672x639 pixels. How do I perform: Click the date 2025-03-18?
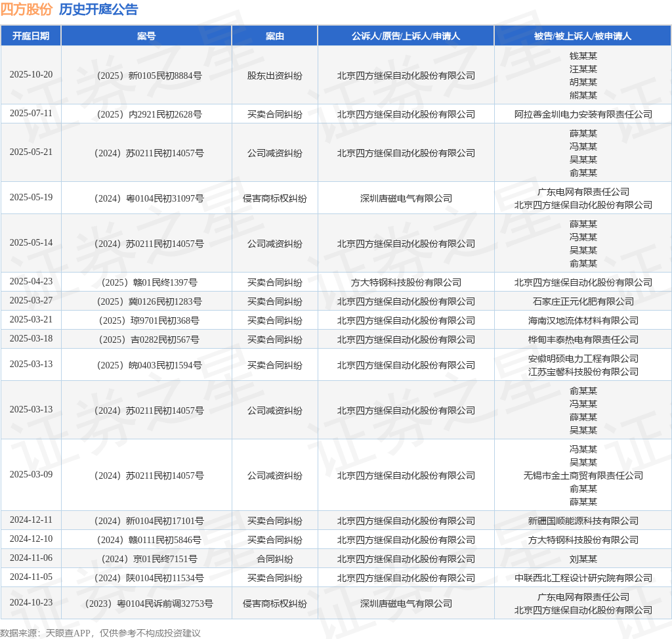(31, 339)
